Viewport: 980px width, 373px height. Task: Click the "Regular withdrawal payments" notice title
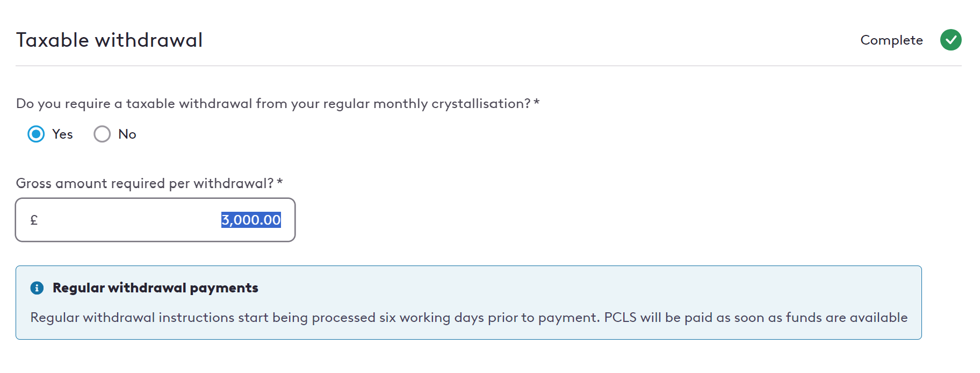coord(155,288)
